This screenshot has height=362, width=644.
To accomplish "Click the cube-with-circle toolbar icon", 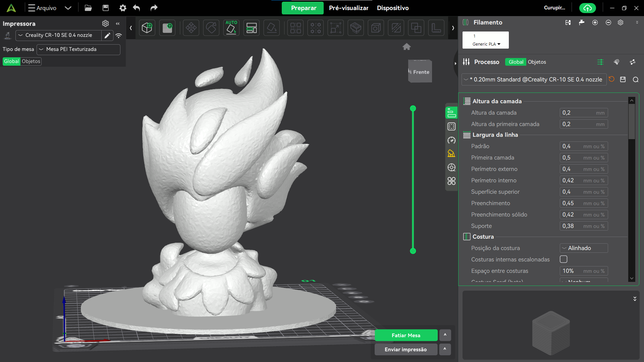I will click(x=376, y=28).
